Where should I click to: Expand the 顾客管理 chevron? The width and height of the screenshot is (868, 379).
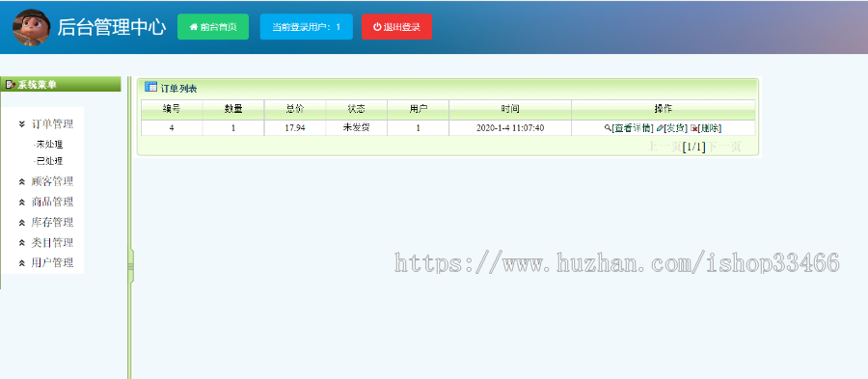tap(22, 181)
